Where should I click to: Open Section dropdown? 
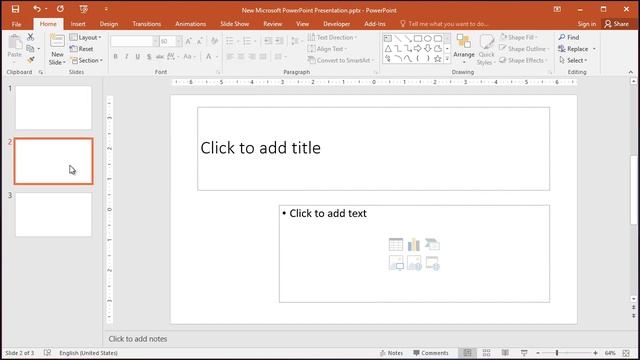(87, 60)
